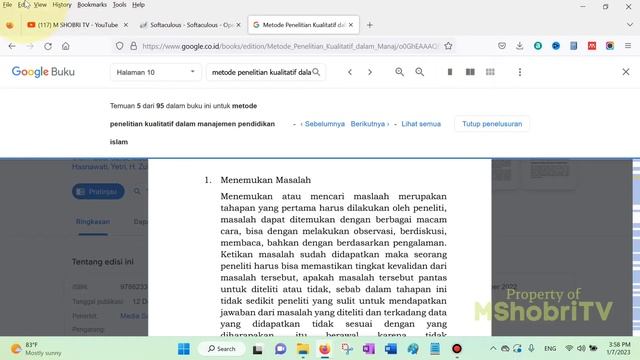Image resolution: width=640 pixels, height=360 pixels.
Task: Bookmark this page with star icon
Action: 448,46
